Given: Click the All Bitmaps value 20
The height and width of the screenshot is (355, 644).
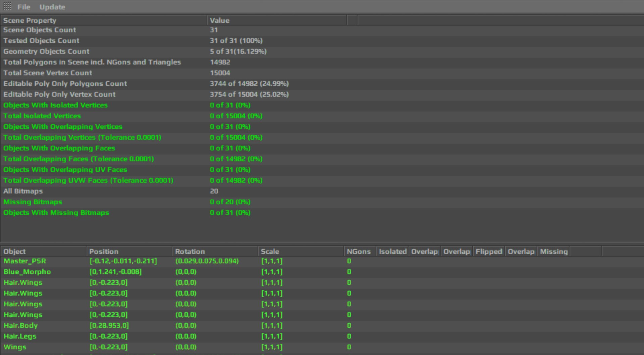Looking at the screenshot, I should click(x=214, y=191).
